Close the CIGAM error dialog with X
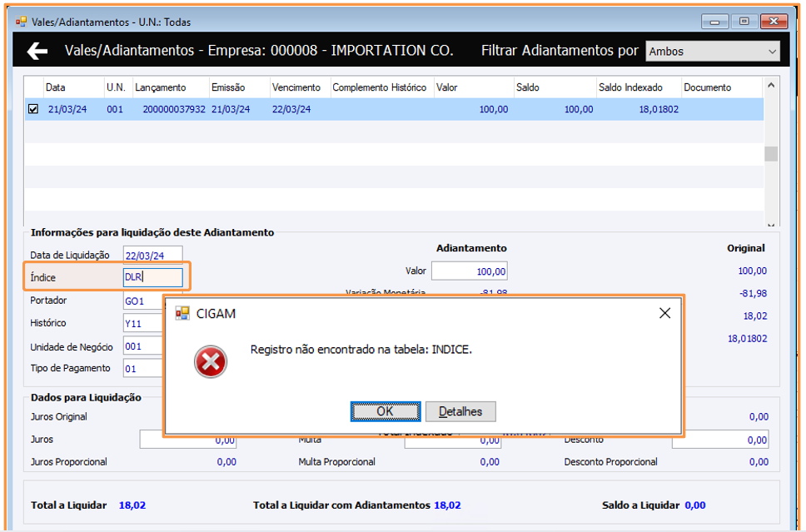The width and height of the screenshot is (806, 532). (x=664, y=313)
